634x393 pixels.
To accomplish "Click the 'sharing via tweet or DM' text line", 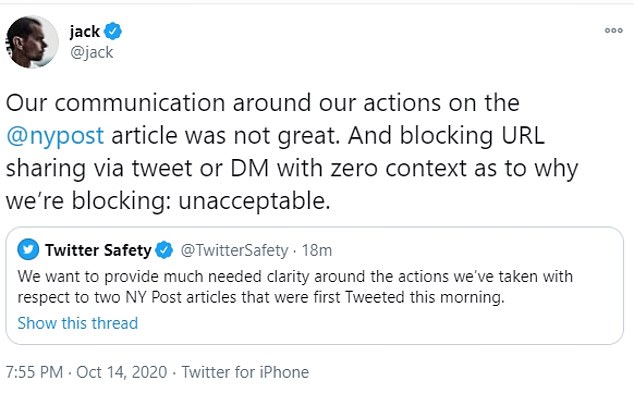I will click(292, 168).
